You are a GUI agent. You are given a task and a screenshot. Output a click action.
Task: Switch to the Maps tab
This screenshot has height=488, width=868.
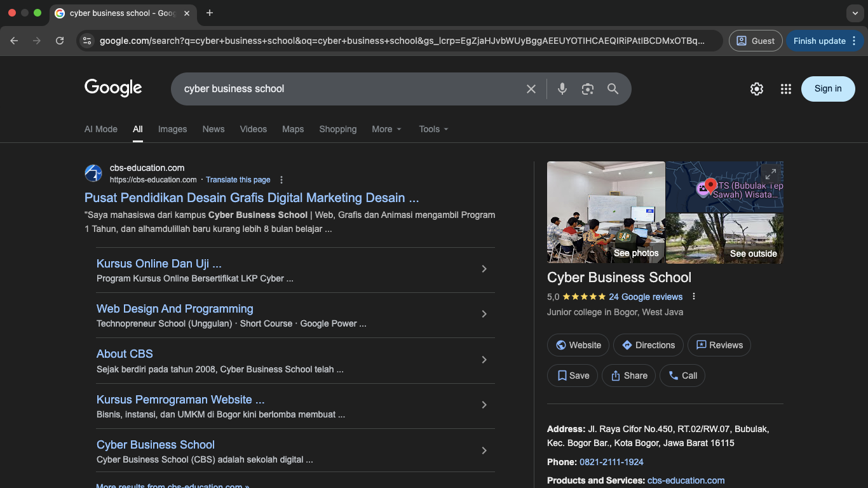(x=293, y=129)
